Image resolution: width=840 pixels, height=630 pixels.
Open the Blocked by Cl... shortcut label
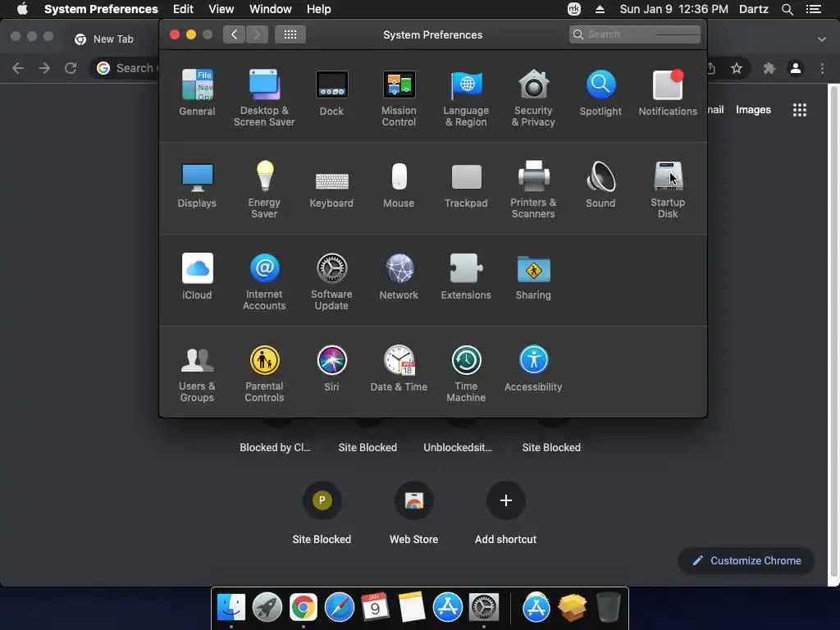tap(276, 447)
